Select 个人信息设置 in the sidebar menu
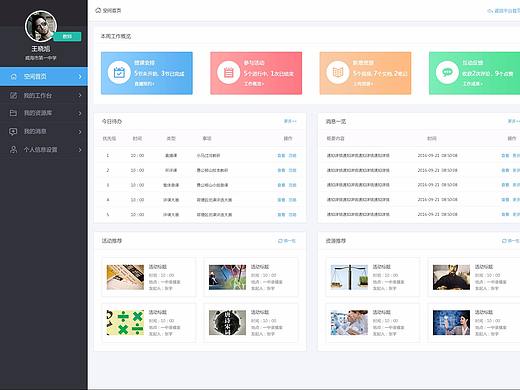This screenshot has height=390, width=520. (44, 150)
